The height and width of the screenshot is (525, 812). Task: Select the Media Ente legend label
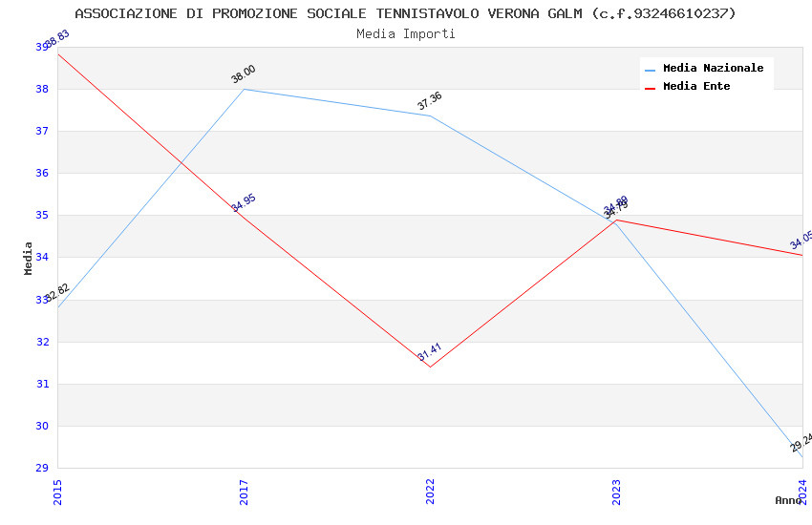(x=696, y=86)
